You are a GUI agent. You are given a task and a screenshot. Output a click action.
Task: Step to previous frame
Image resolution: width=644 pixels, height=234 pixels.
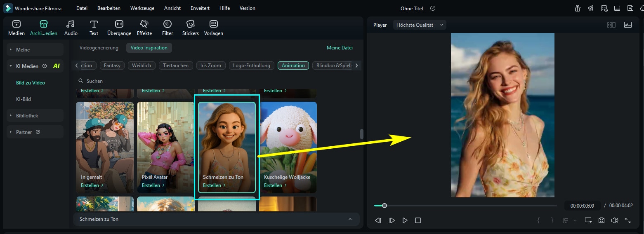[x=378, y=220]
